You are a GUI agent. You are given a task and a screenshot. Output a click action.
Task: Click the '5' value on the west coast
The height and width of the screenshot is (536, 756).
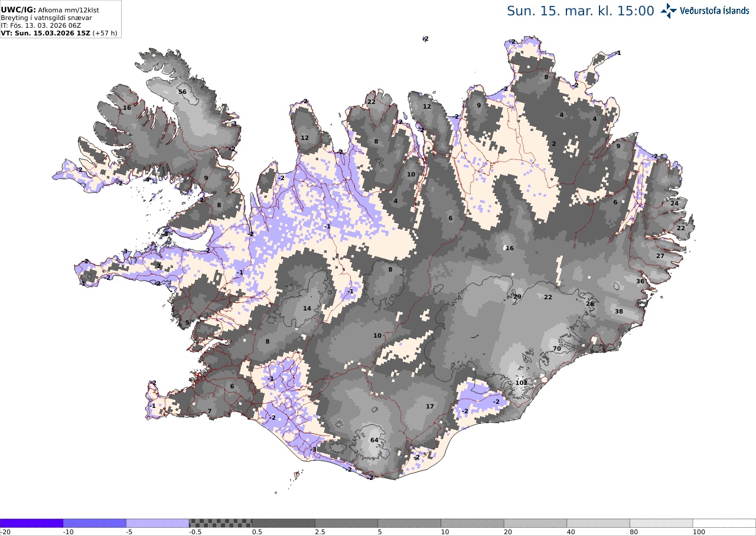(x=187, y=323)
